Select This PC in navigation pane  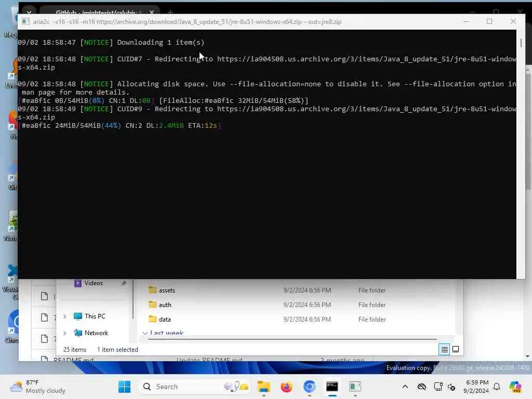click(95, 316)
